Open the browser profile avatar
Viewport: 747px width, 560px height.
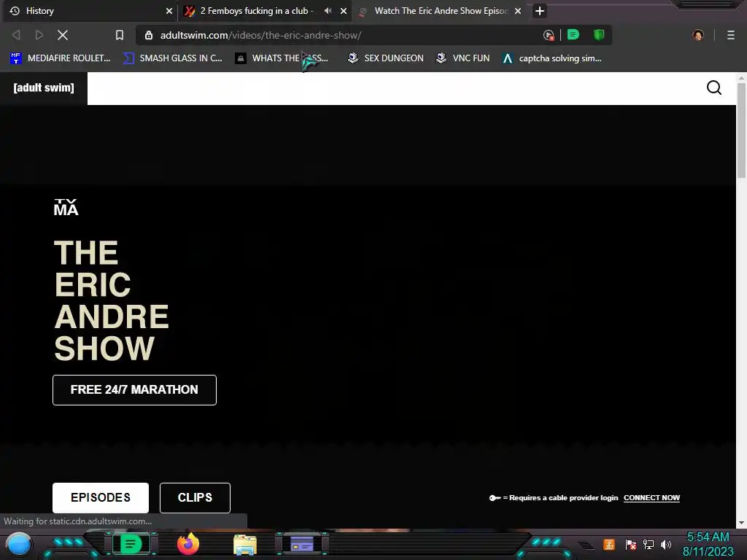pos(698,35)
